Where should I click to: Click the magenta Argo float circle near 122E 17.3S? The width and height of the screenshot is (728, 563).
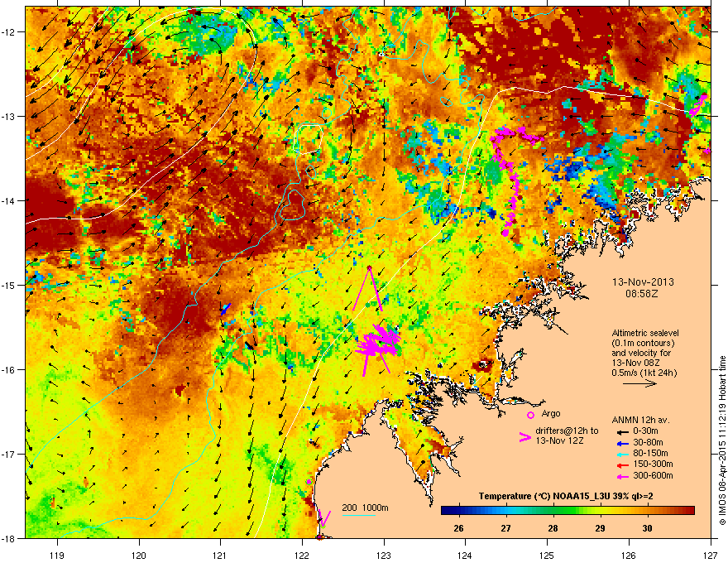(x=309, y=482)
